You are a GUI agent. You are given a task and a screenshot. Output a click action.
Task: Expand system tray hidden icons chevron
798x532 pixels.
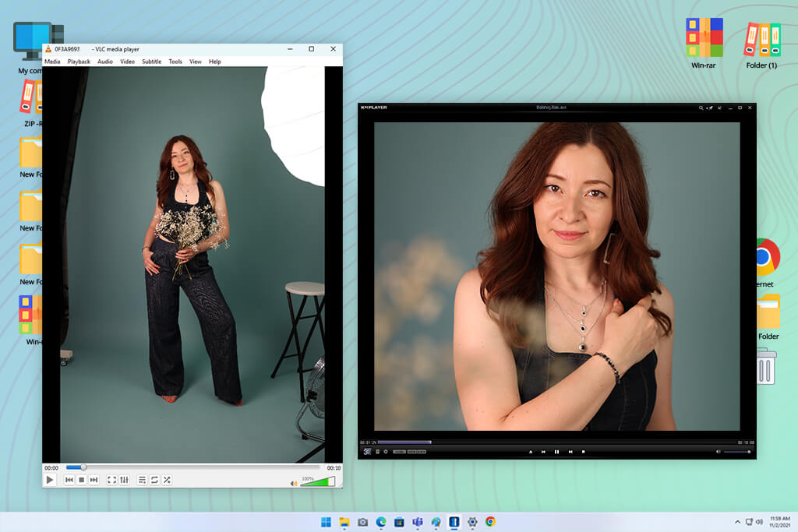point(737,522)
